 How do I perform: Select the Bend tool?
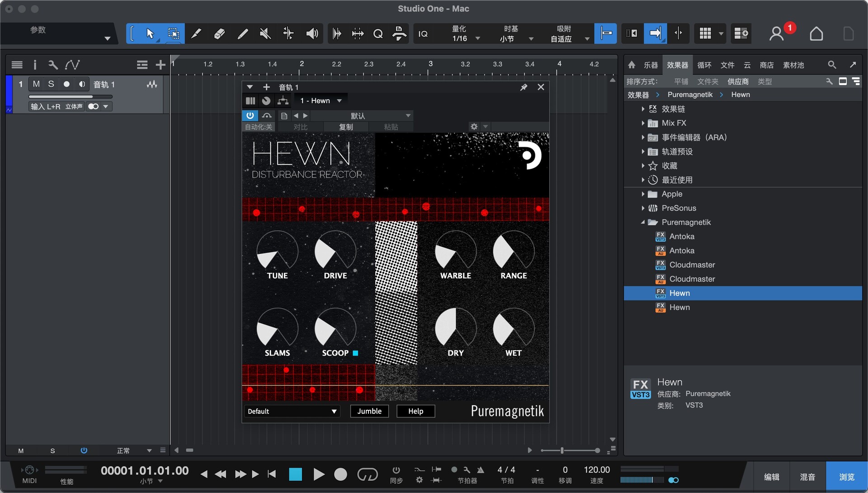[288, 33]
